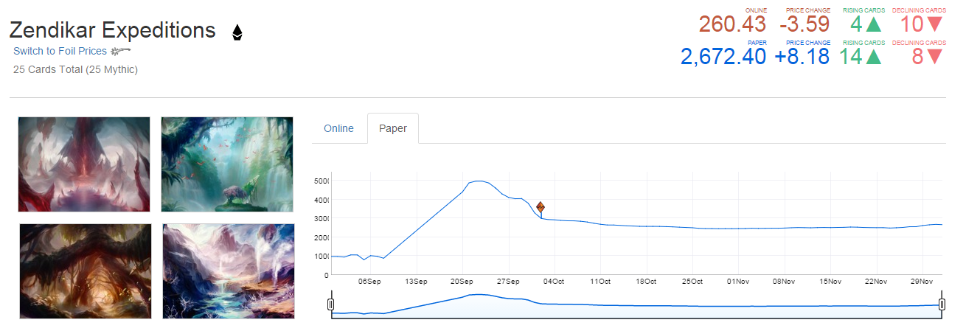Click the paper price value 2,672.40
Image resolution: width=980 pixels, height=331 pixels.
tap(723, 57)
